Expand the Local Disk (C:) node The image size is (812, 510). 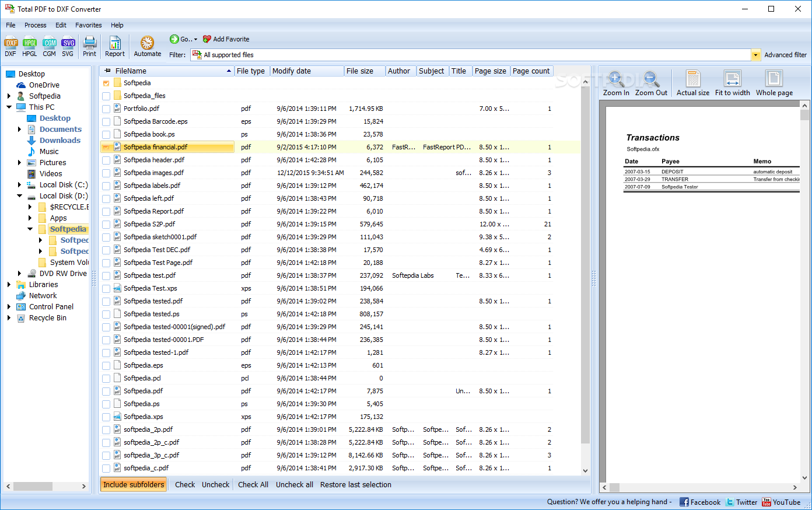click(x=20, y=185)
